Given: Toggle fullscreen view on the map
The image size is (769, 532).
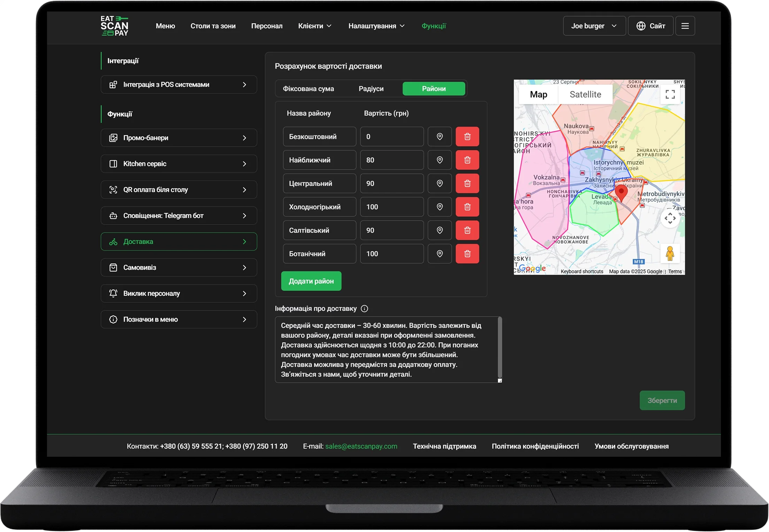Looking at the screenshot, I should pos(670,94).
